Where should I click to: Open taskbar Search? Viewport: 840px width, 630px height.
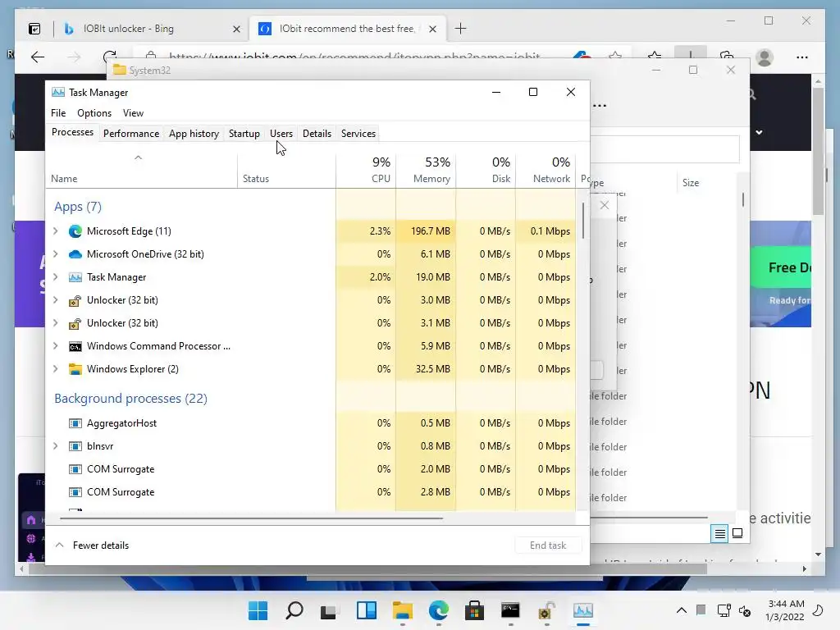coord(294,610)
